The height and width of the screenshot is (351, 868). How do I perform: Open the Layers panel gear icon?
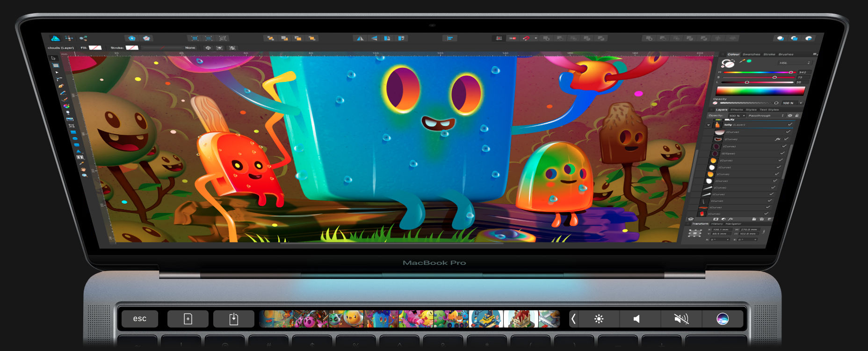(x=790, y=116)
